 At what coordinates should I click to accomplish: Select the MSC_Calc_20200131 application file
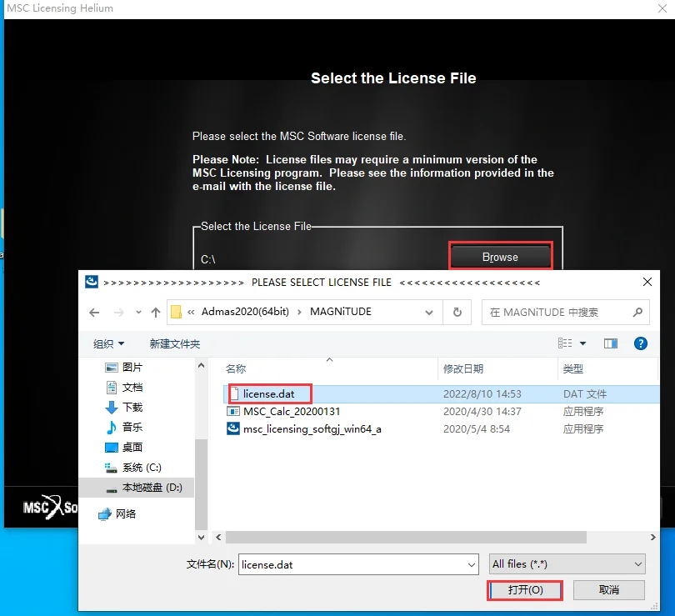(x=292, y=412)
